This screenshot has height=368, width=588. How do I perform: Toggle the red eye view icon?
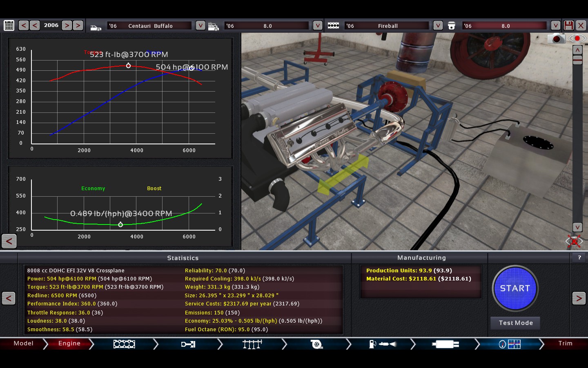click(577, 38)
